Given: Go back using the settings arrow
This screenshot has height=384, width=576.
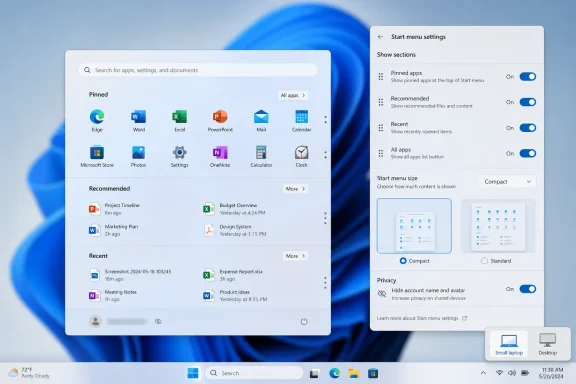Looking at the screenshot, I should tap(380, 37).
